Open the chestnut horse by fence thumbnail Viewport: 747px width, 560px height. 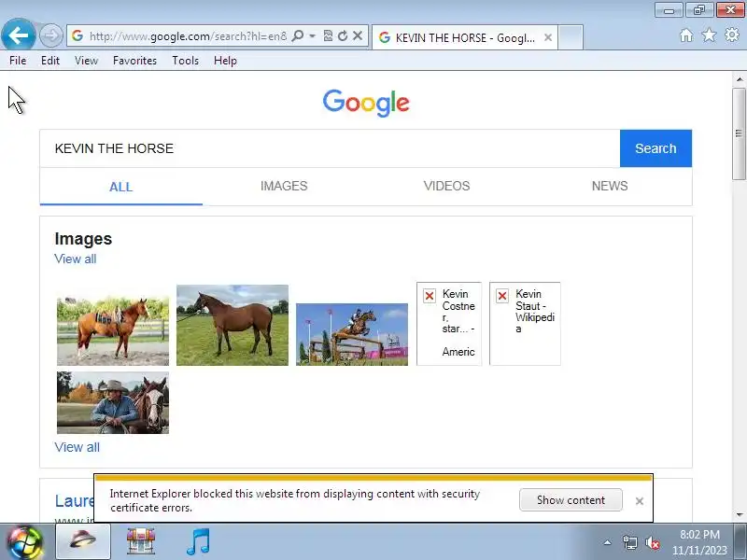113,330
